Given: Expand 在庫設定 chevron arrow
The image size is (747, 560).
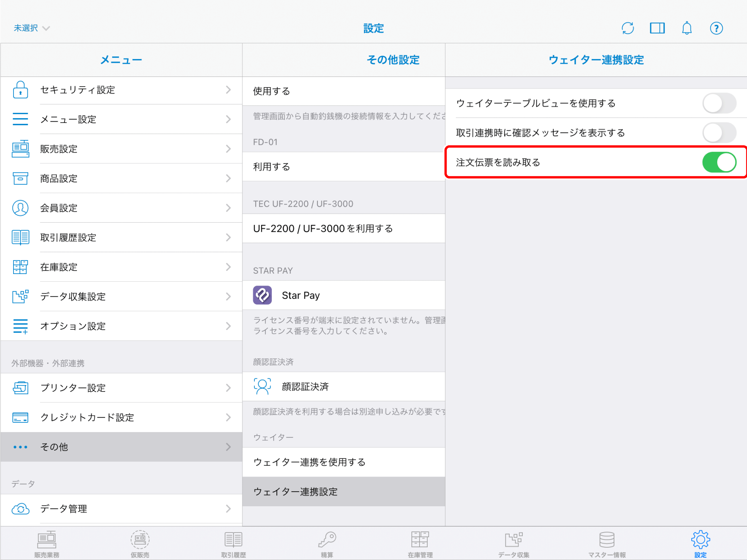Looking at the screenshot, I should pos(228,267).
